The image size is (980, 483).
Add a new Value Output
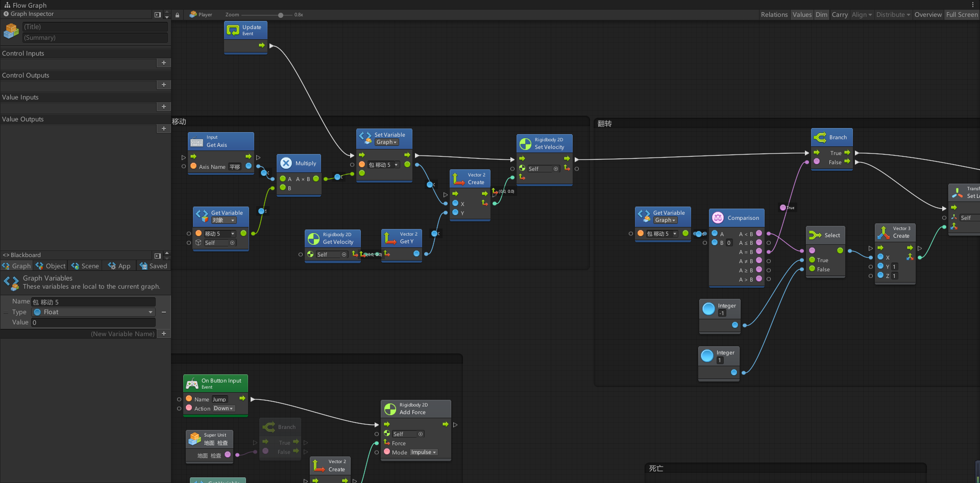(164, 129)
